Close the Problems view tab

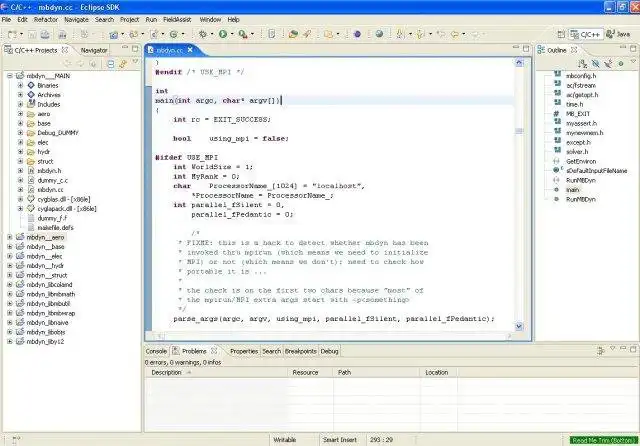click(214, 351)
